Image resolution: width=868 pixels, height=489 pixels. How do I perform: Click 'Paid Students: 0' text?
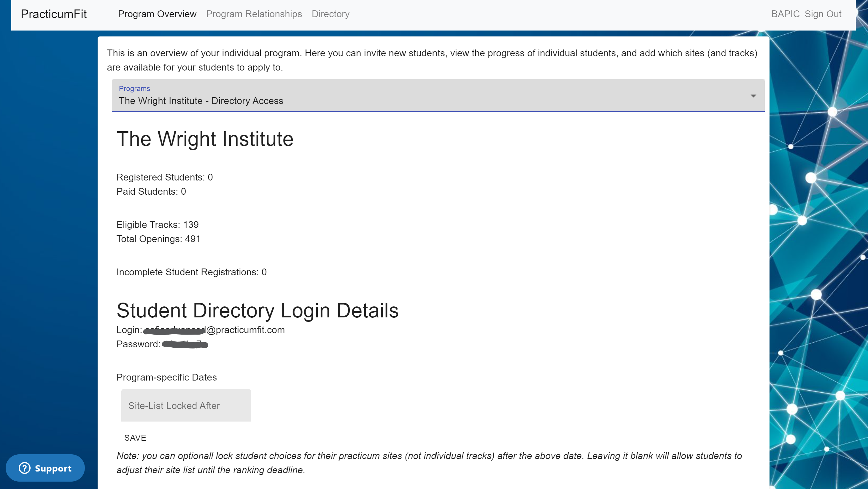coord(151,191)
